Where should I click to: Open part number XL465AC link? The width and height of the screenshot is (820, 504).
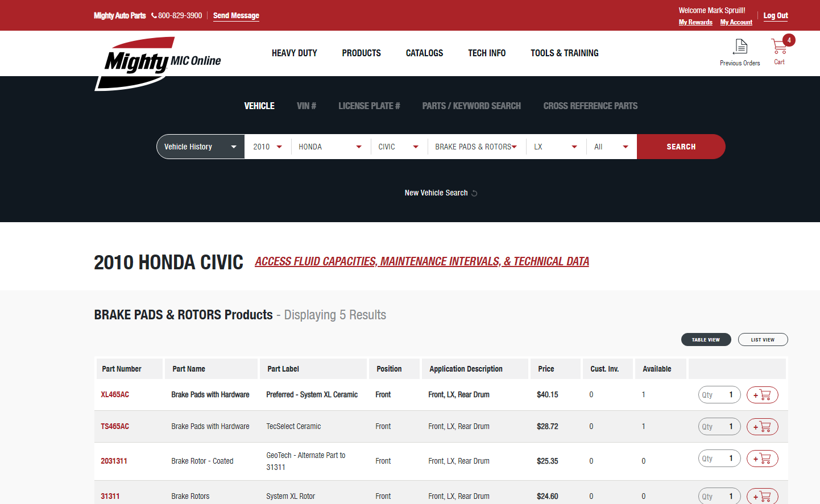pos(115,395)
